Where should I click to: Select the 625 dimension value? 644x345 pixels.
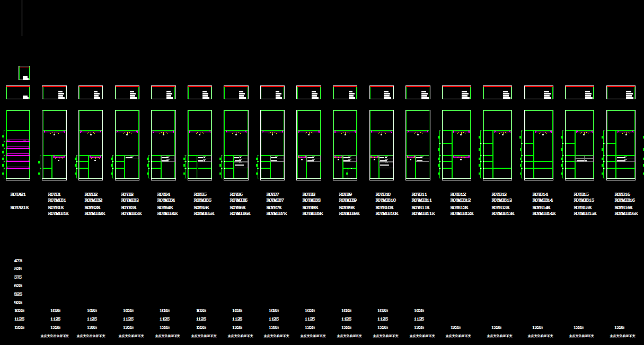coord(18,286)
